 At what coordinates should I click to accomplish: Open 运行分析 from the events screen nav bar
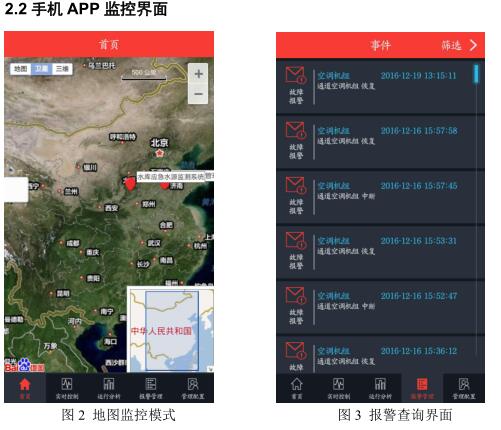pyautogui.click(x=380, y=388)
